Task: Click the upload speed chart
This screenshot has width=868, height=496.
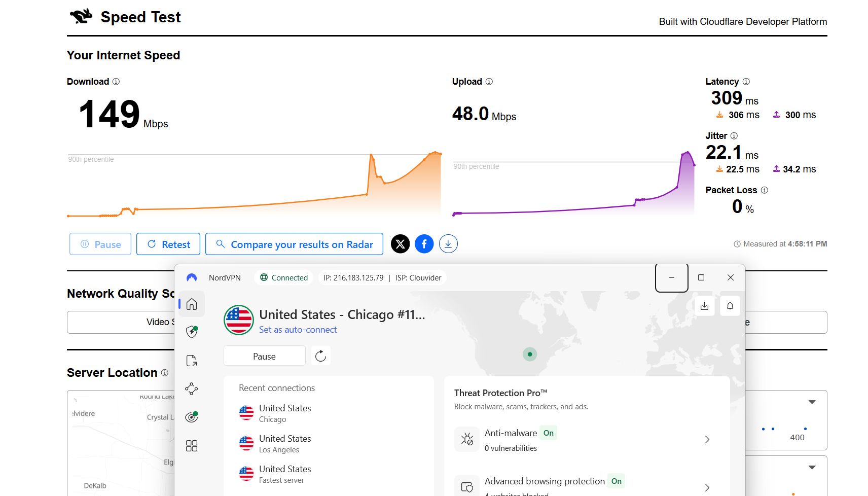Action: click(x=574, y=184)
